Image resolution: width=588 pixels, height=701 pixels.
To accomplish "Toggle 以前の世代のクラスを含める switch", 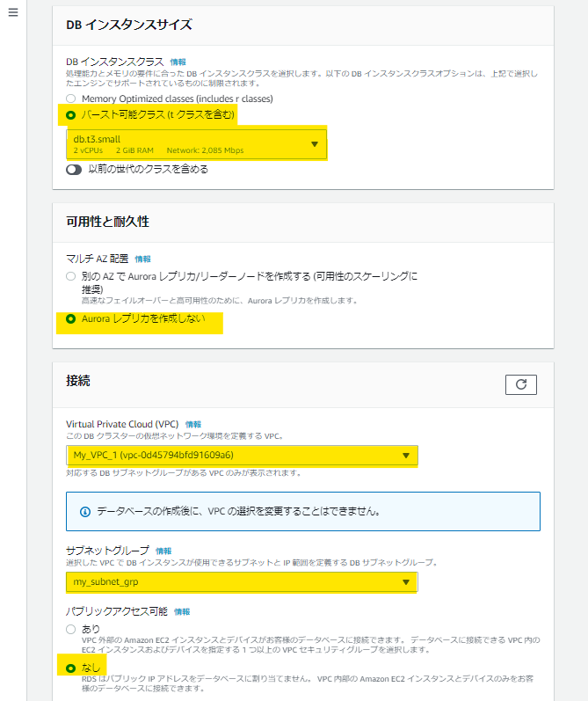I will 74,170.
